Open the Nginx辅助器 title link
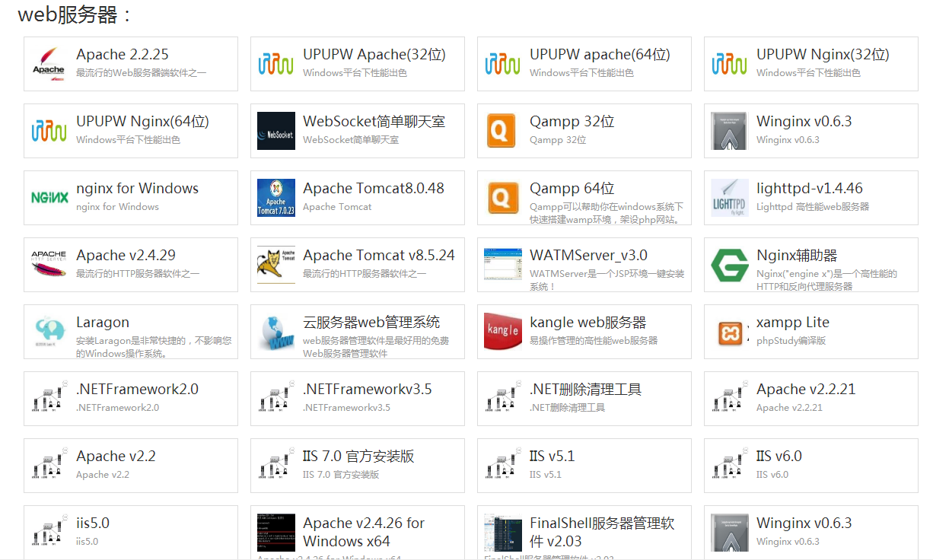The height and width of the screenshot is (560, 933). click(797, 256)
